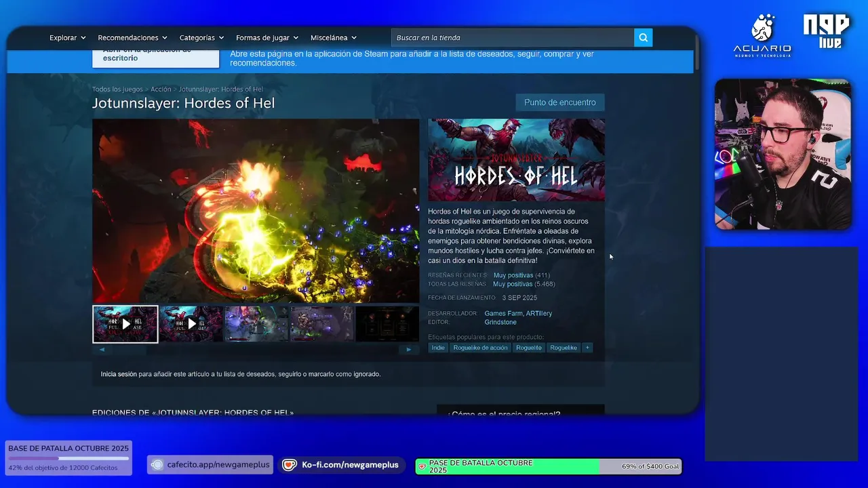
Task: Click the cafecito coffee cup icon
Action: pyautogui.click(x=157, y=465)
